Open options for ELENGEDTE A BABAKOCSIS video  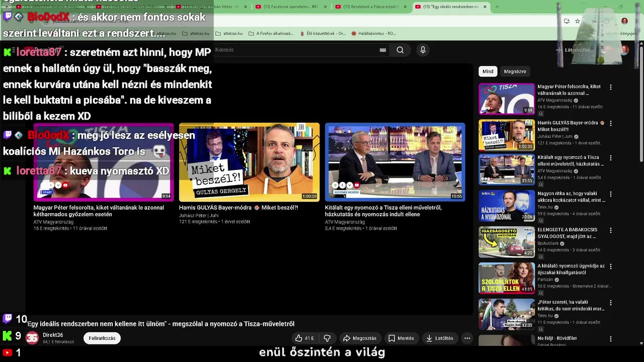611,230
